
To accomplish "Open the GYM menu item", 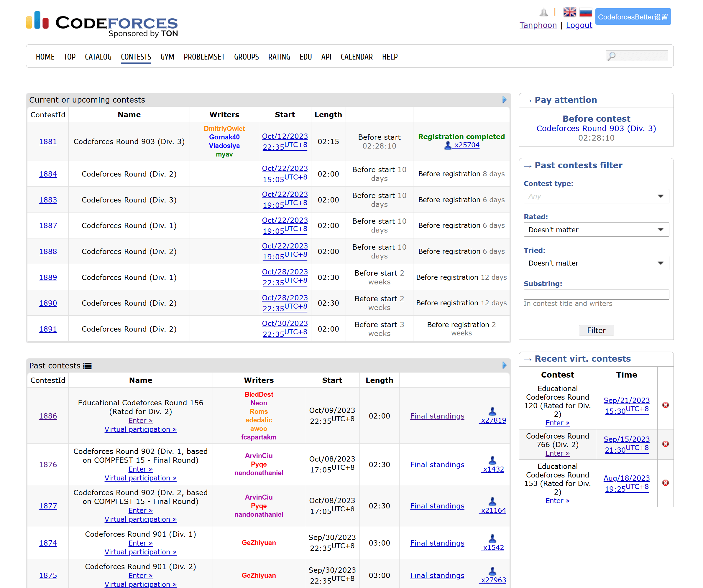I will pos(167,57).
